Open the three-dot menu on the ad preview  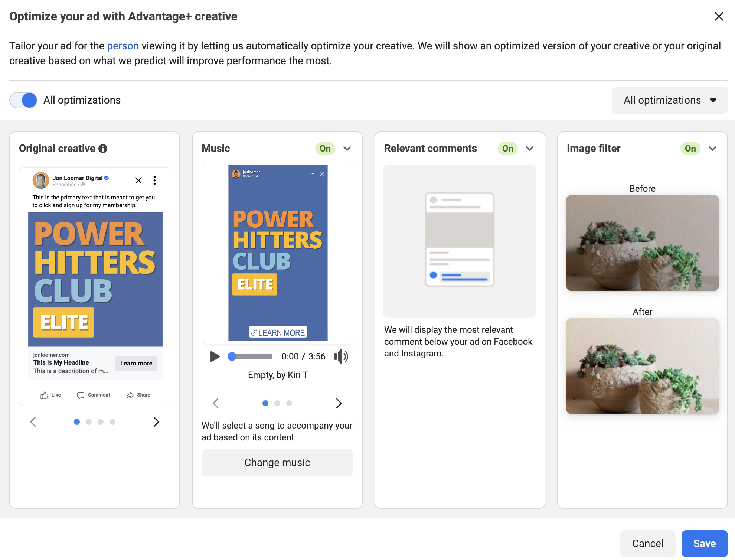click(x=154, y=180)
